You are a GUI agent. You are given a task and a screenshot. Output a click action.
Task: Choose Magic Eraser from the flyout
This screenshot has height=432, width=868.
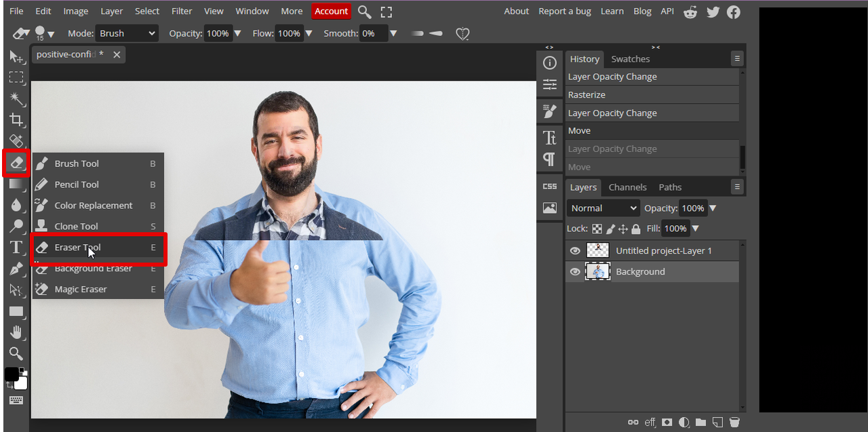[x=98, y=290]
